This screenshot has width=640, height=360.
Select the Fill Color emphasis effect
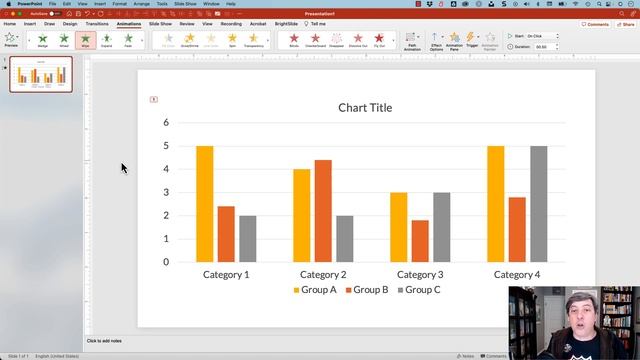pos(168,40)
